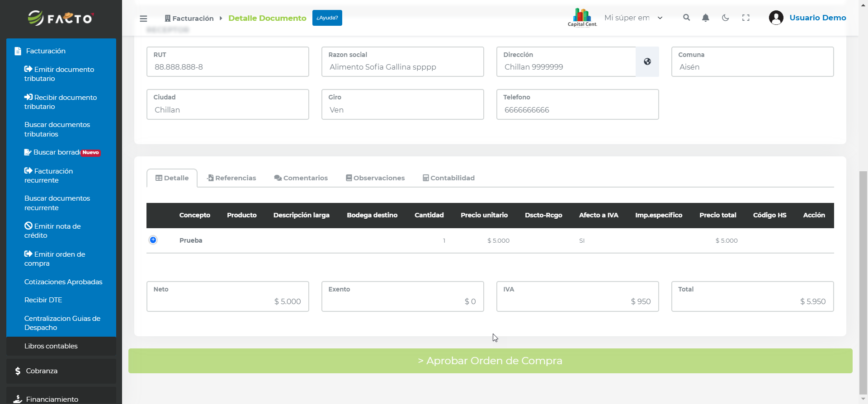Open the company selector dropdown arrow
Screen dimensions: 868x404
point(660,18)
